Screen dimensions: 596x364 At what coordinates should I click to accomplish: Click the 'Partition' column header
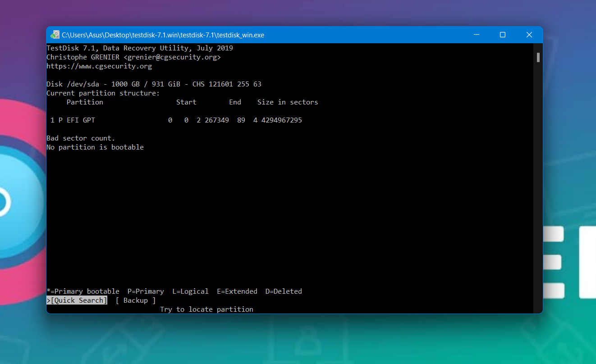pyautogui.click(x=85, y=102)
